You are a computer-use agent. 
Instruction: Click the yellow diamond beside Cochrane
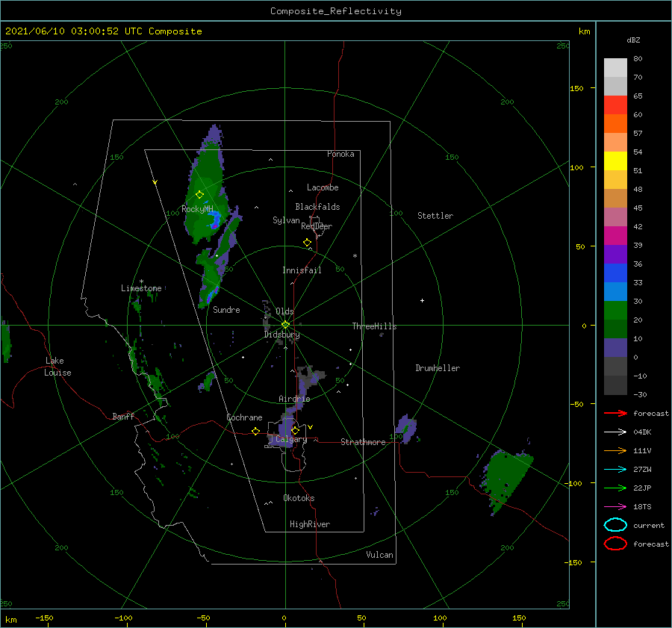tap(256, 432)
